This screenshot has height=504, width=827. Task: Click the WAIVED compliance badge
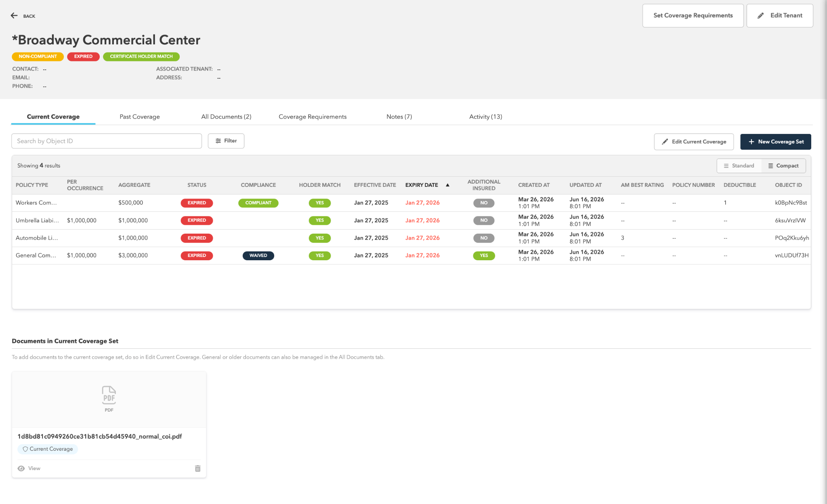(258, 255)
